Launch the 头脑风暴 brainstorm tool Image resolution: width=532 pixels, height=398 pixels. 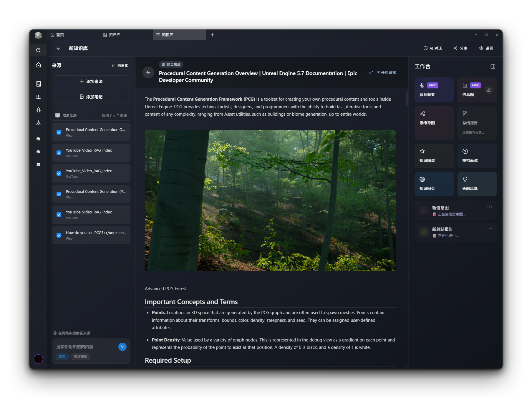pos(477,184)
